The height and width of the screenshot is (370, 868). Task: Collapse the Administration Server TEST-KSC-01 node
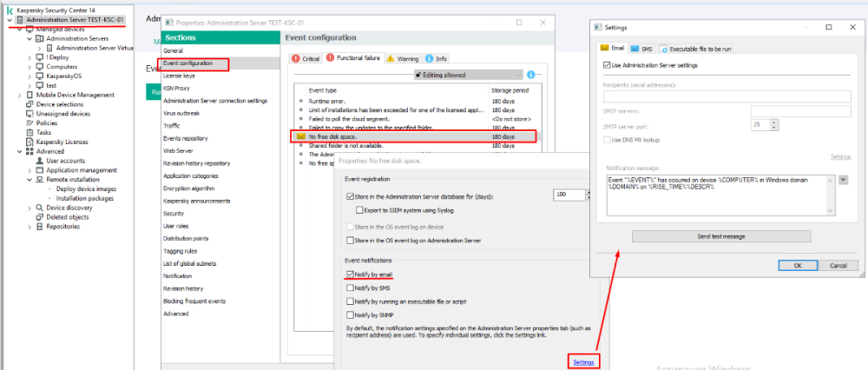point(10,20)
